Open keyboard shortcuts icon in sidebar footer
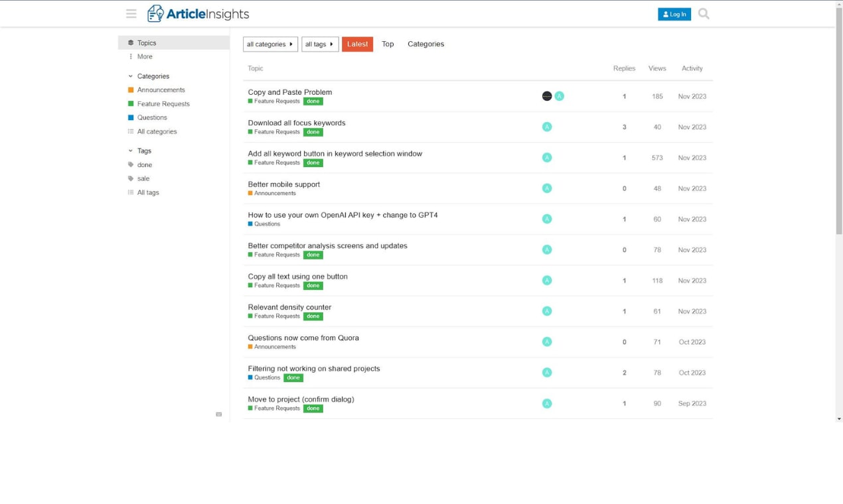The height and width of the screenshot is (504, 843). click(219, 414)
